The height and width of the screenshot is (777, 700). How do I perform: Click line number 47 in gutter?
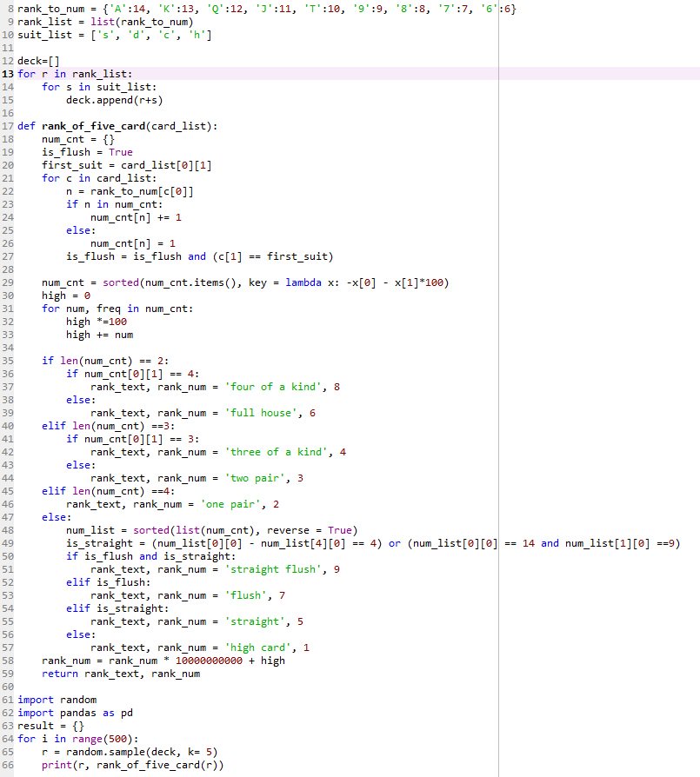(8, 517)
